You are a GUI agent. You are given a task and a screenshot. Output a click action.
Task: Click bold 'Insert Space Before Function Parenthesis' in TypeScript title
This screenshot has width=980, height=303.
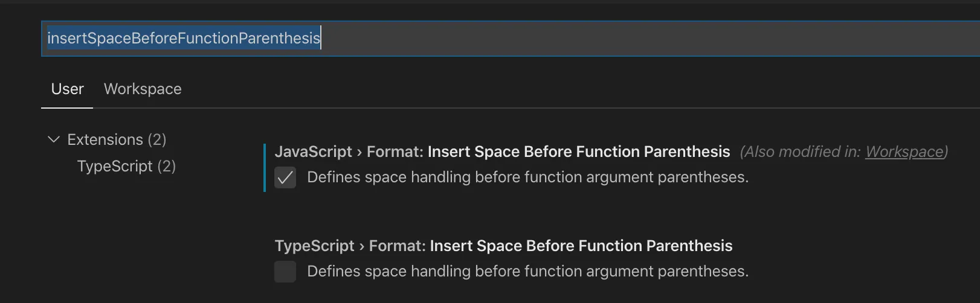tap(581, 246)
